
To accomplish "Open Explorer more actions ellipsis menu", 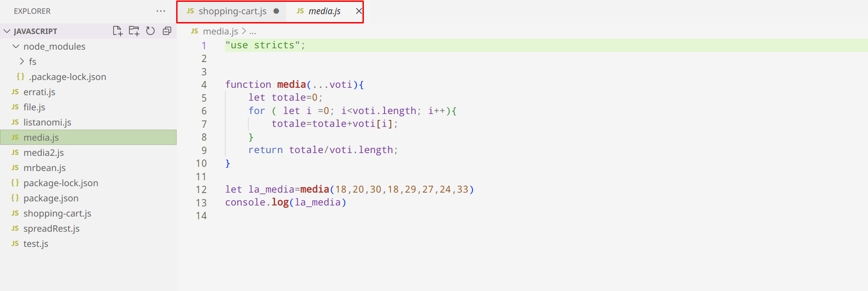I will 161,11.
